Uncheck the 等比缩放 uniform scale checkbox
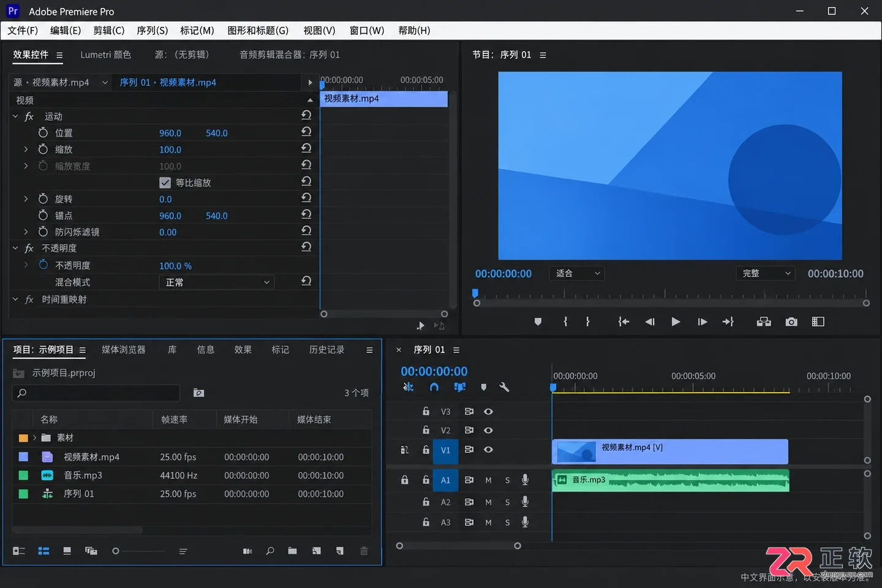The image size is (882, 588). [x=165, y=183]
